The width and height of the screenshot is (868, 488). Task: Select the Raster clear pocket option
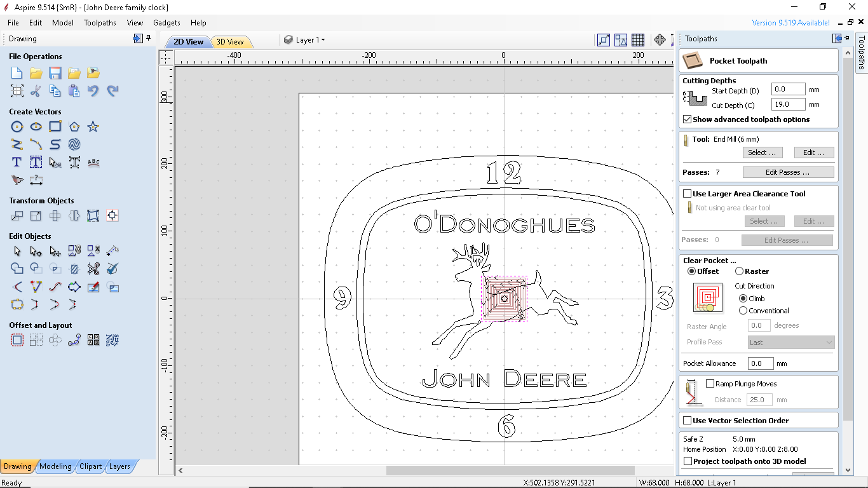click(x=739, y=271)
